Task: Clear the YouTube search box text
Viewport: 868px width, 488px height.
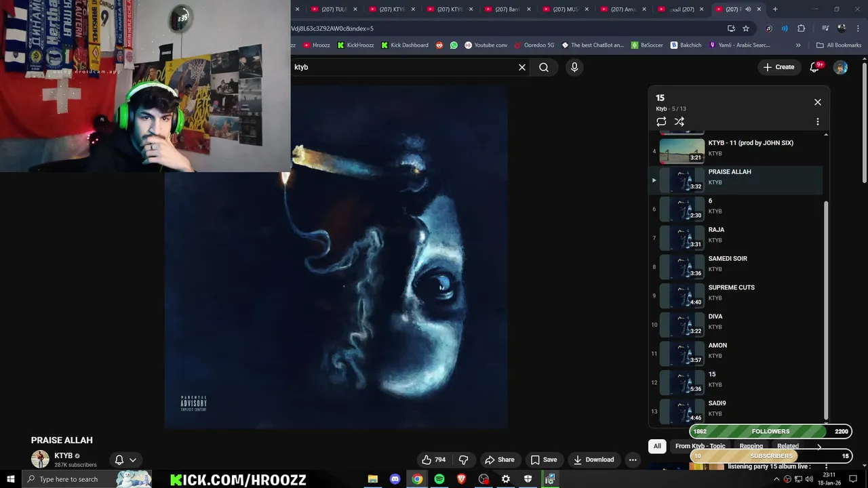Action: tap(522, 67)
